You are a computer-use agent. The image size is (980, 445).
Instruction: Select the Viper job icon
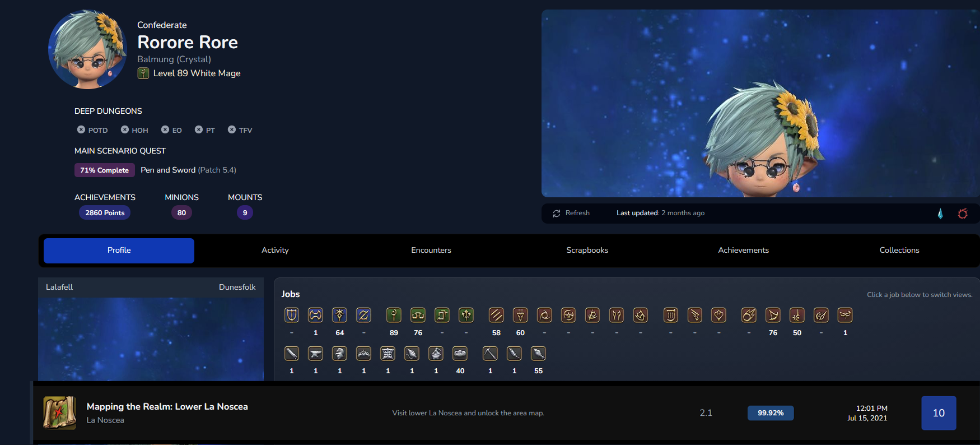click(x=617, y=315)
